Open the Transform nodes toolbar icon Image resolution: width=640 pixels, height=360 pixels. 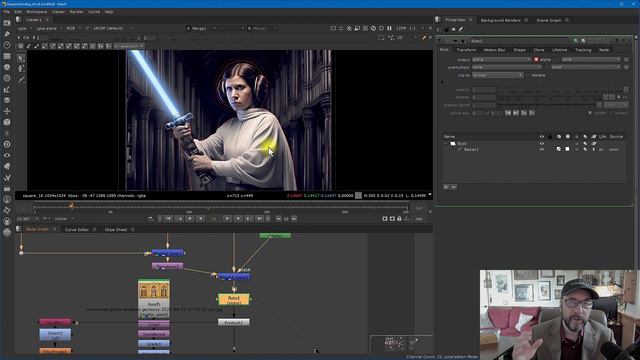pyautogui.click(x=7, y=111)
